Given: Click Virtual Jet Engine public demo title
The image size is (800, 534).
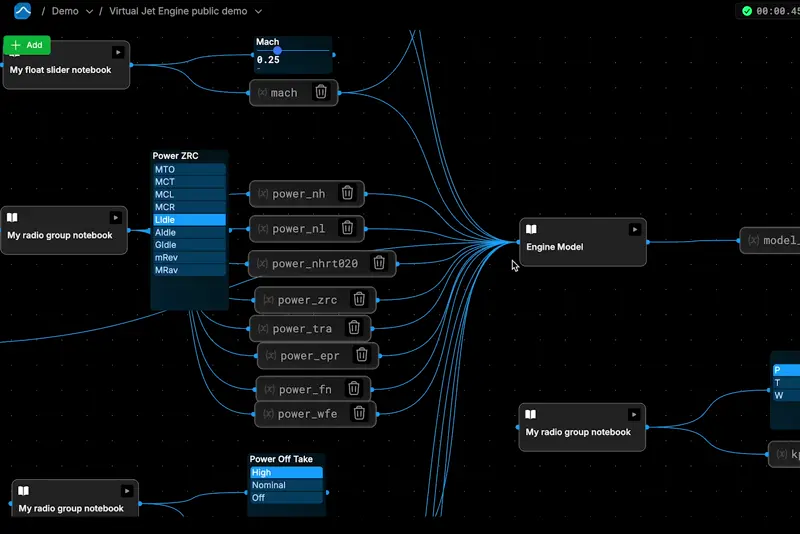Looking at the screenshot, I should (x=178, y=11).
